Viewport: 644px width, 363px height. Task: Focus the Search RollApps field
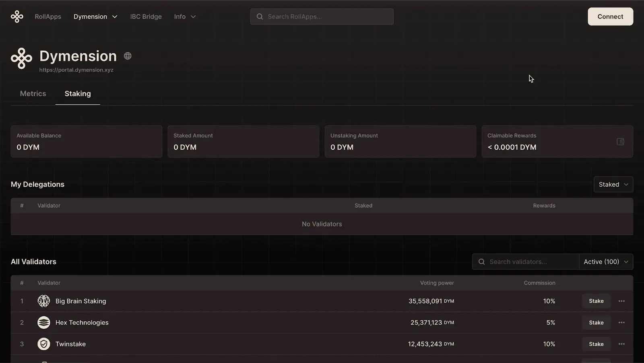pyautogui.click(x=322, y=16)
